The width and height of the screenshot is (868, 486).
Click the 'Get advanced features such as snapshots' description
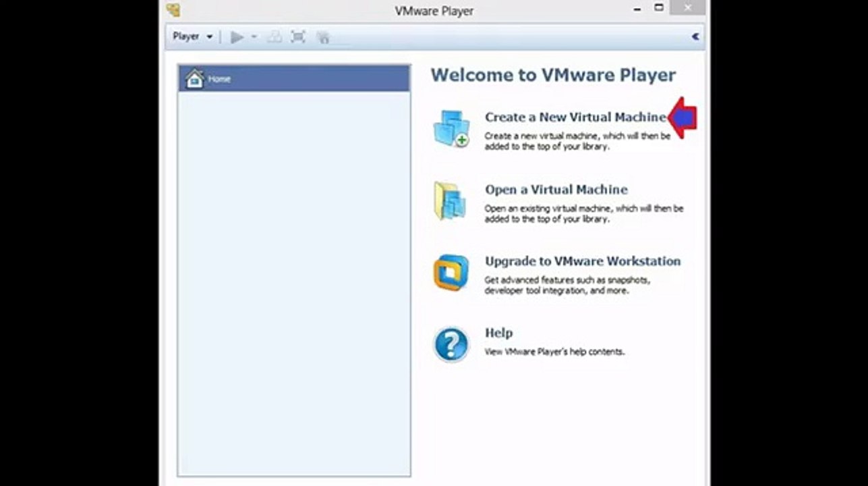[567, 285]
